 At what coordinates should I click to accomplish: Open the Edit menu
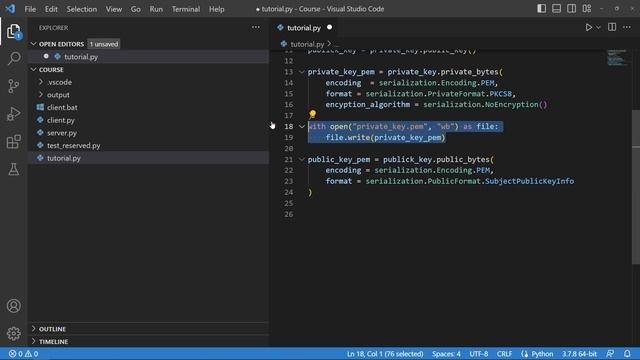coord(51,9)
